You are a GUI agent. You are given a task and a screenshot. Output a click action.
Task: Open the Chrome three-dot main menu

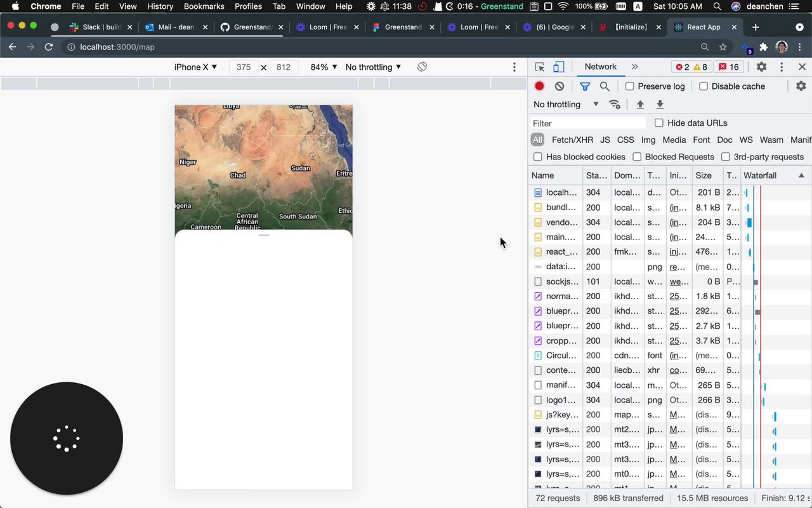[801, 47]
